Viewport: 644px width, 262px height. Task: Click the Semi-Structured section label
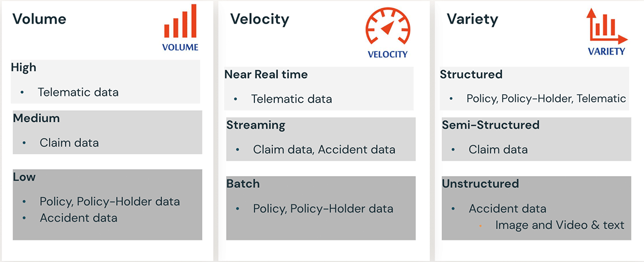click(x=491, y=125)
